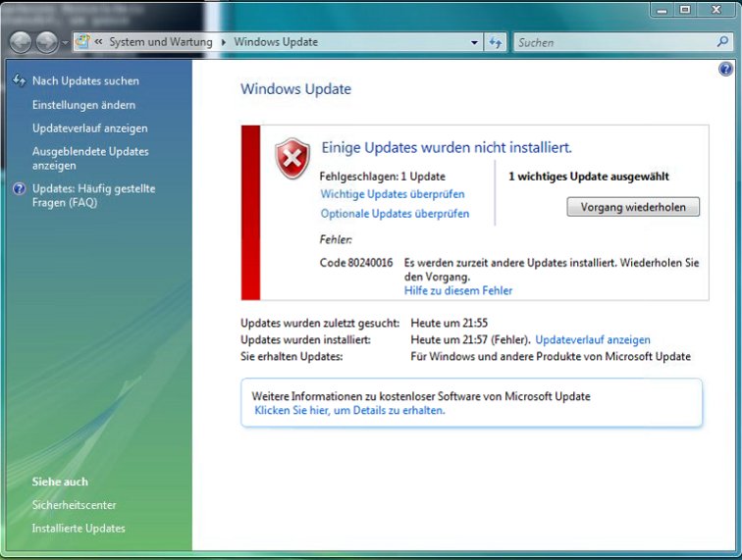Image resolution: width=742 pixels, height=560 pixels.
Task: Click 'Fehlgeschlagen: 1 Update' text
Action: click(383, 177)
